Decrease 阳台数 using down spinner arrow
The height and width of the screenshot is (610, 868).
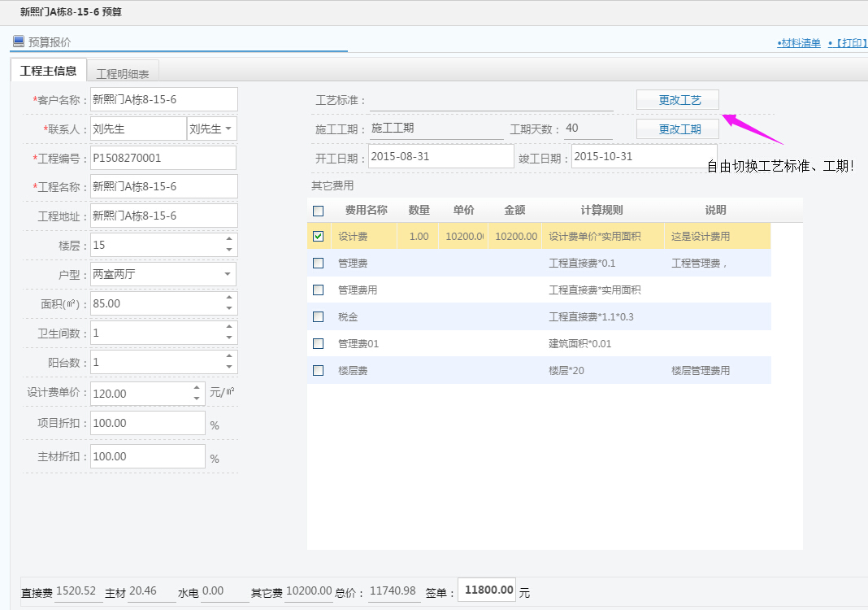(229, 368)
